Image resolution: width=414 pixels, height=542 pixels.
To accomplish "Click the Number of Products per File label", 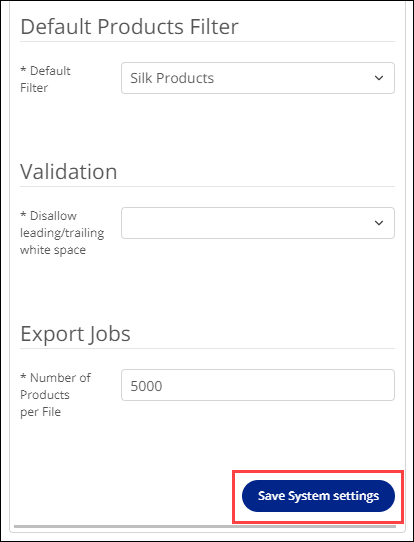I will click(x=56, y=395).
